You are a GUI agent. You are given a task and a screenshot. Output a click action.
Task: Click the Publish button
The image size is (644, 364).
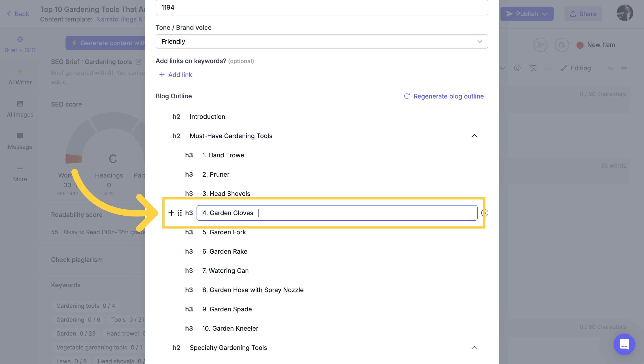527,14
